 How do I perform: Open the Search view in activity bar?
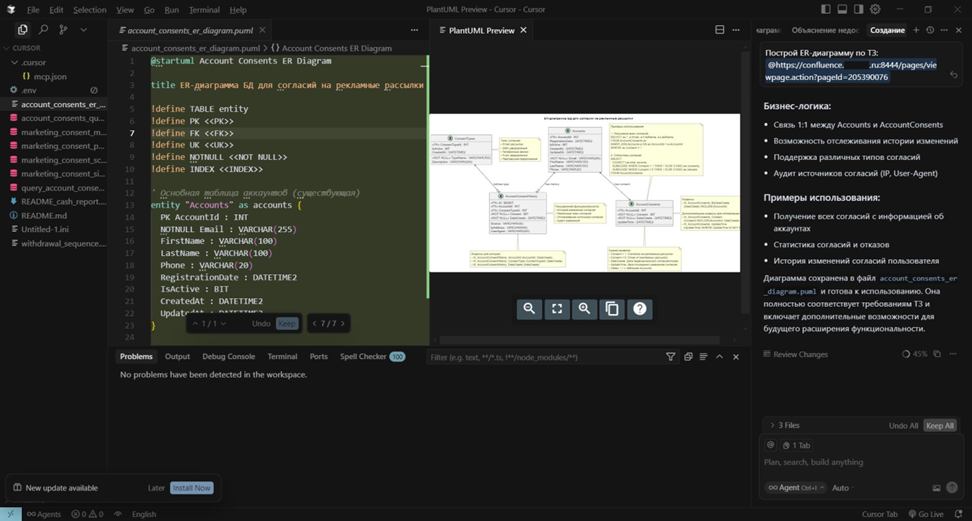click(x=43, y=30)
